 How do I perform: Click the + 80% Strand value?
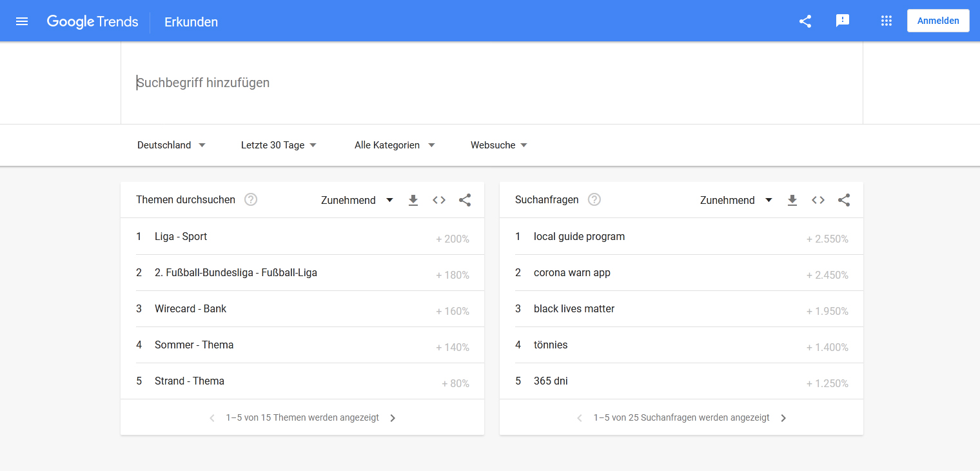tap(455, 384)
